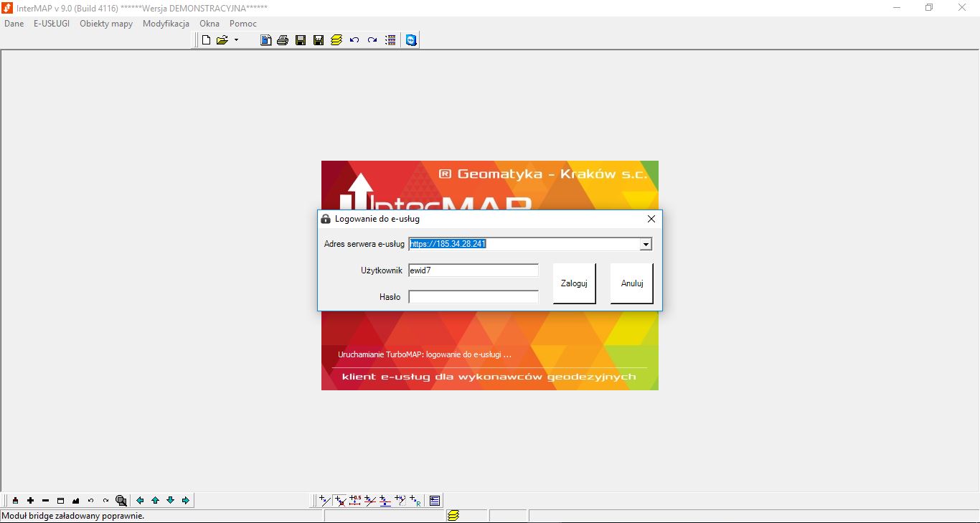Open the Modyfikacja menu
The image size is (980, 523).
pos(166,24)
